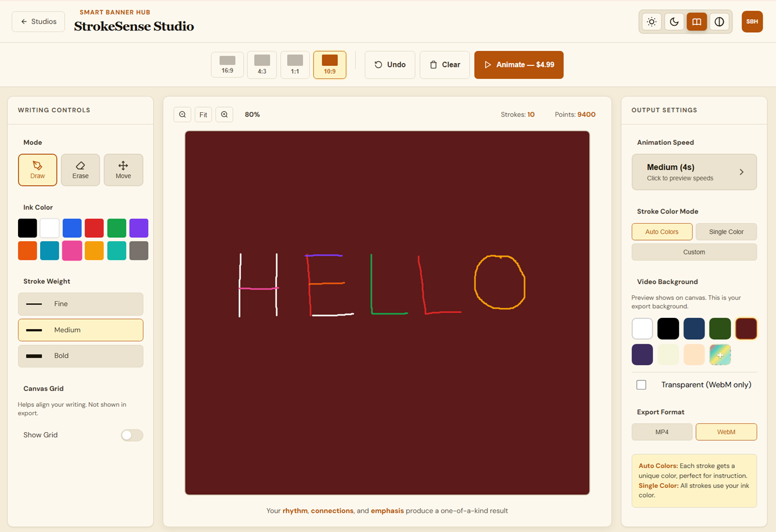Switch to light theme sun icon
This screenshot has height=532, width=776.
click(652, 22)
